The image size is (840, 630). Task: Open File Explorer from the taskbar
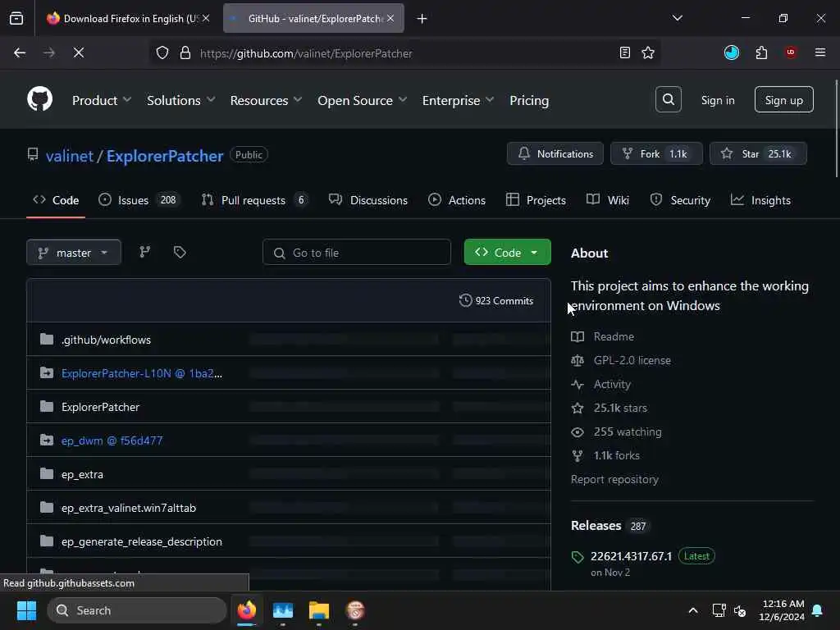coord(319,610)
